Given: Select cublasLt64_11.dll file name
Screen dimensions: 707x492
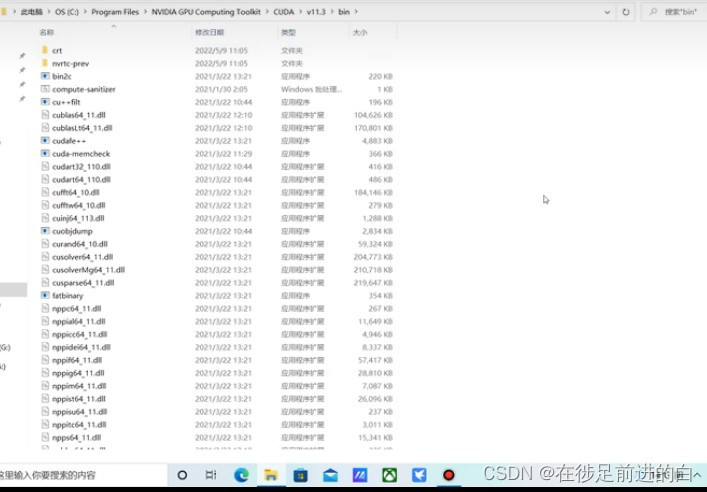Looking at the screenshot, I should tap(82, 128).
